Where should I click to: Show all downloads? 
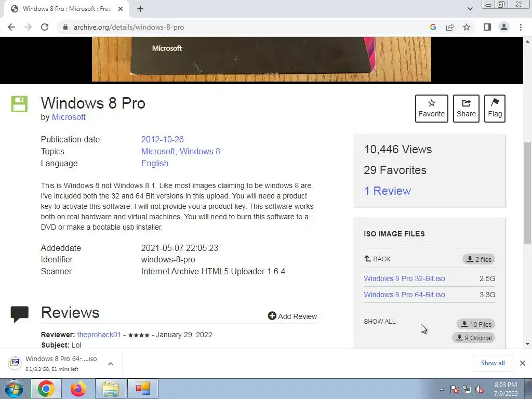(x=493, y=363)
